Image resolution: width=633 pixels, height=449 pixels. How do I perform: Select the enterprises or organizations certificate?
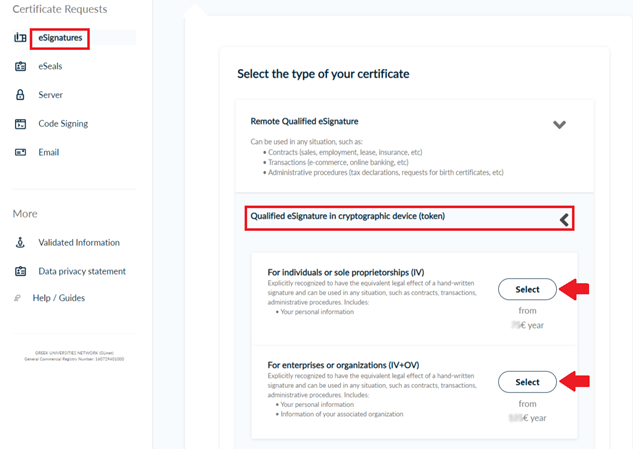coord(527,382)
